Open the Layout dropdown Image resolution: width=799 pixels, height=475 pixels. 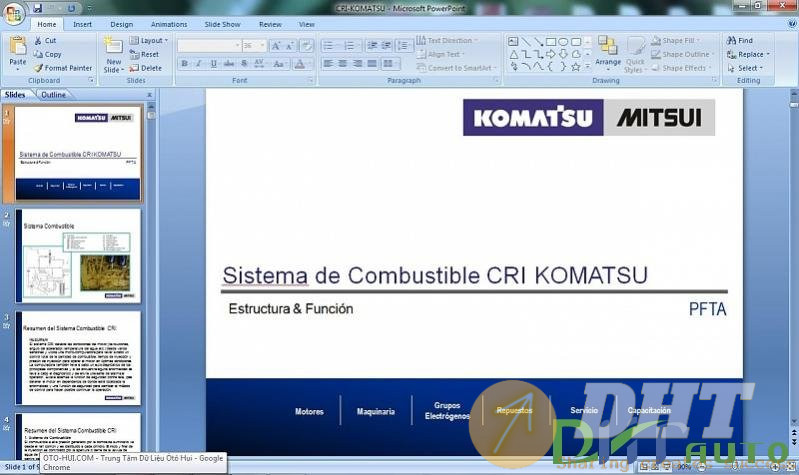click(x=149, y=40)
